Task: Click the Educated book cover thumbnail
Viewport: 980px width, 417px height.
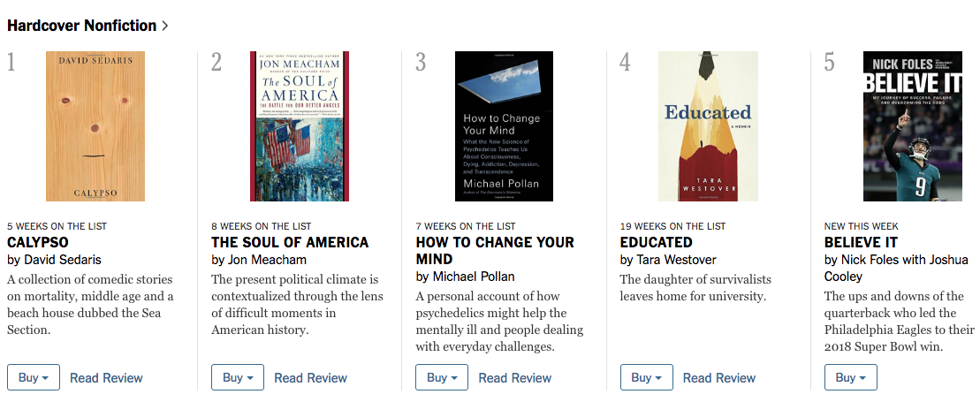Action: [708, 126]
